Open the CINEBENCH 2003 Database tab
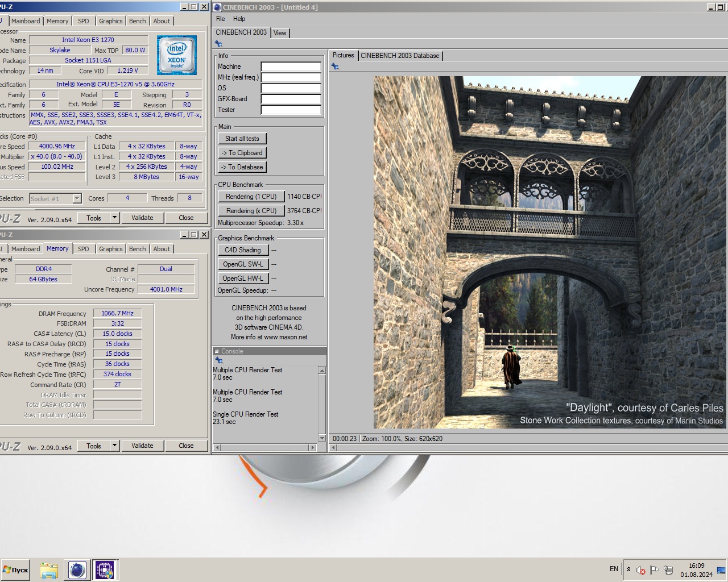728x582 pixels. click(x=400, y=56)
